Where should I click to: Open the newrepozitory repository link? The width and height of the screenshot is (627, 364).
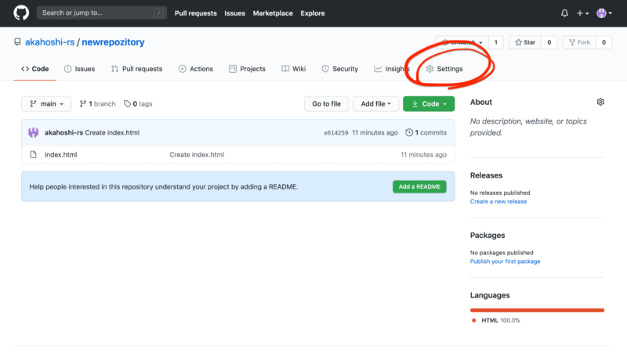click(113, 42)
